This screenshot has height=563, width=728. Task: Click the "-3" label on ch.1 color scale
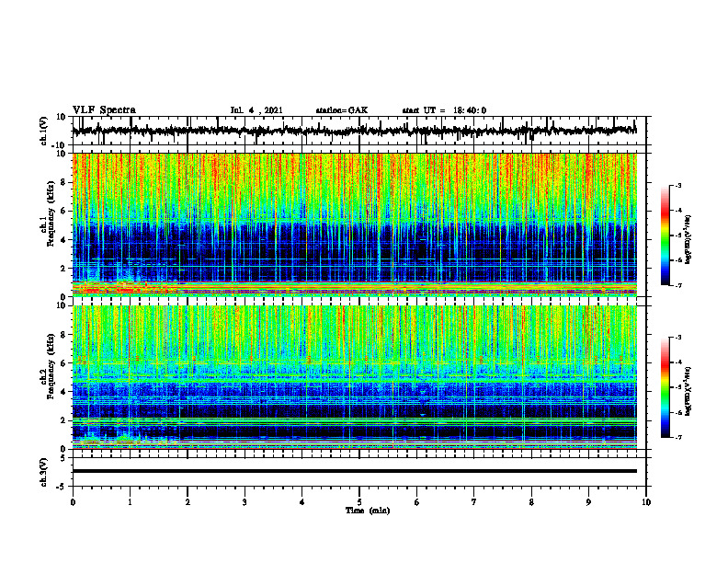coord(677,185)
